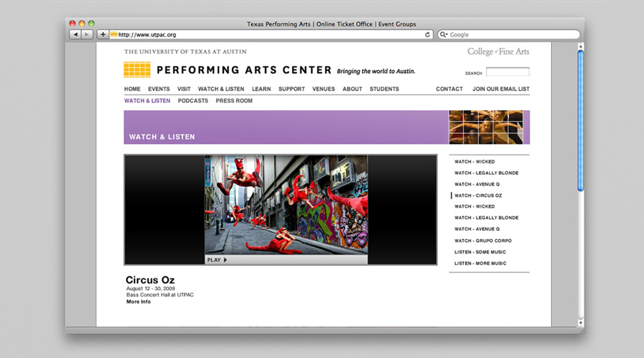
Task: Click the College of Fine Arts logo
Action: coord(498,52)
